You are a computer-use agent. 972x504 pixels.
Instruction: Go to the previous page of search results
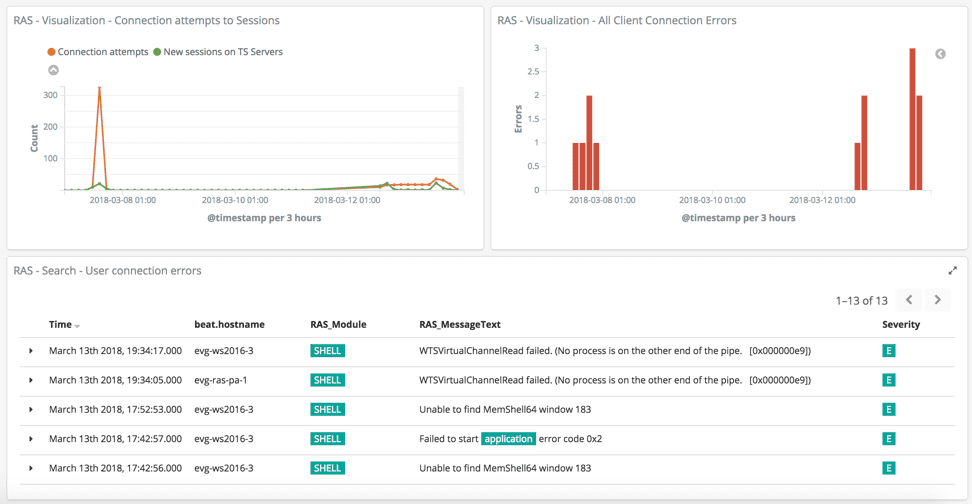tap(909, 300)
